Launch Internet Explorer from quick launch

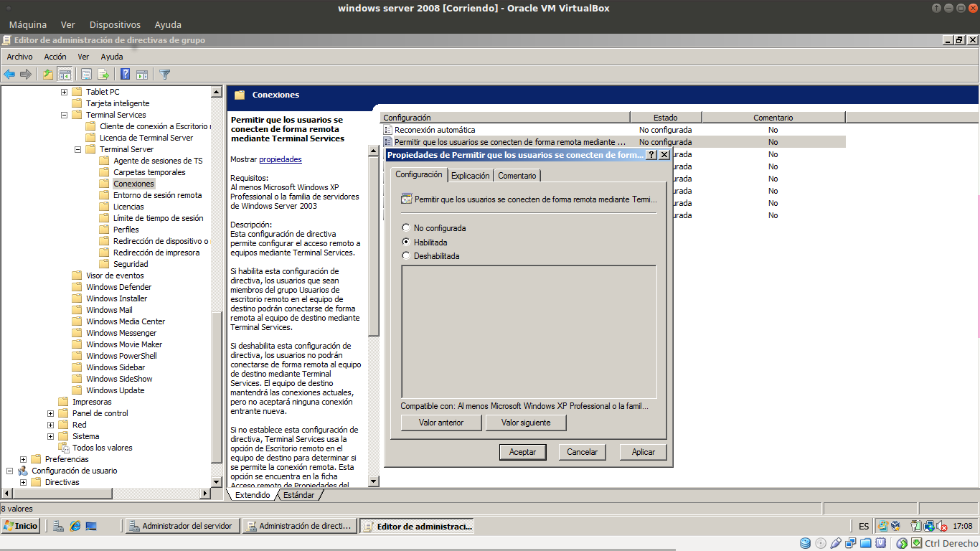click(75, 526)
